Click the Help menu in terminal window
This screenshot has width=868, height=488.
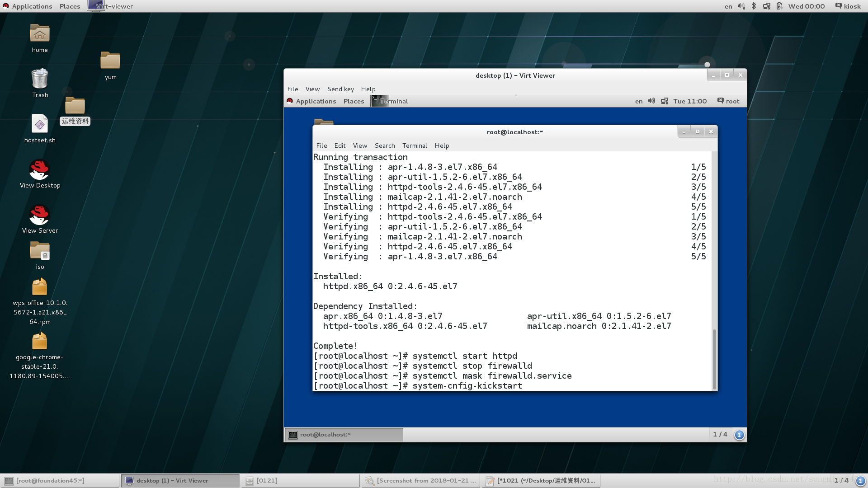442,145
